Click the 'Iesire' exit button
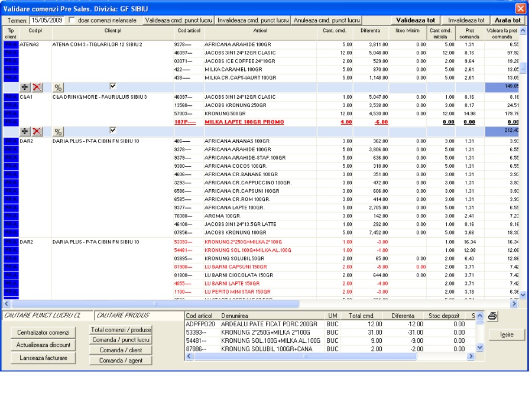Screen dimensions: 532x399 coord(507,335)
